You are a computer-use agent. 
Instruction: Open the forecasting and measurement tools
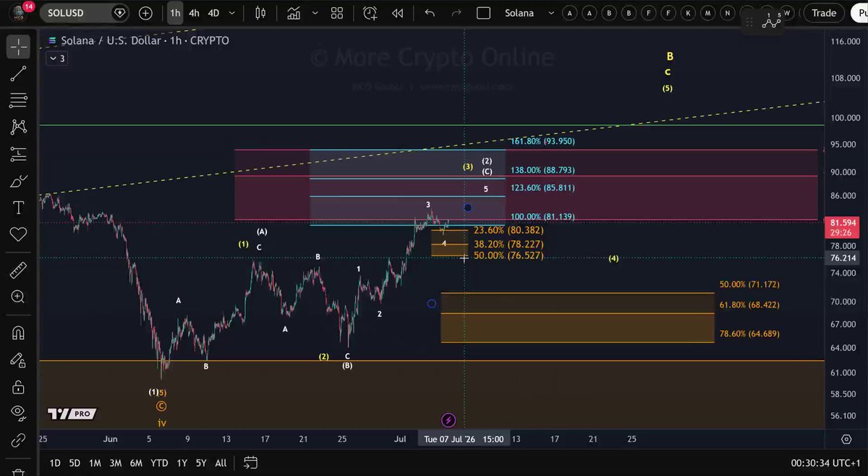[19, 153]
